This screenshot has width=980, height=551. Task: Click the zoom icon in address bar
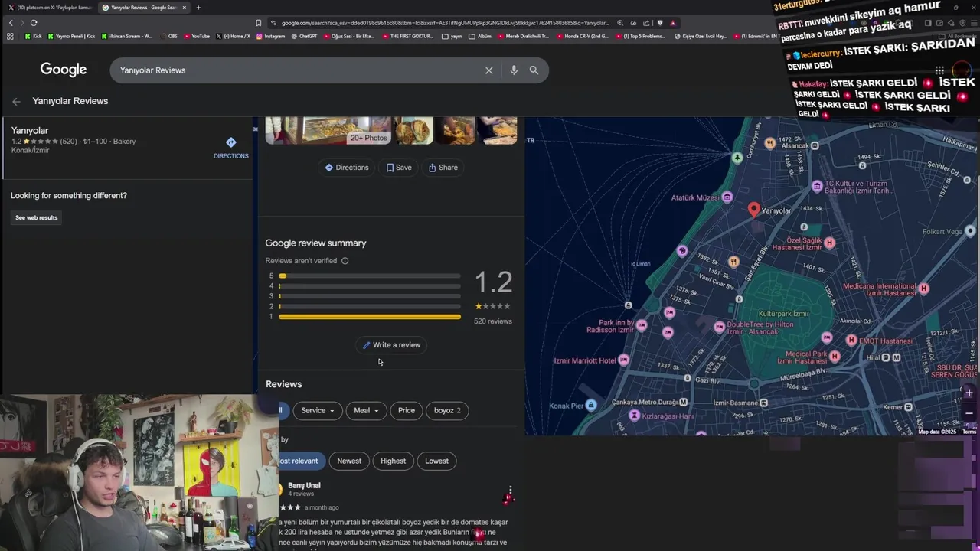pyautogui.click(x=620, y=23)
